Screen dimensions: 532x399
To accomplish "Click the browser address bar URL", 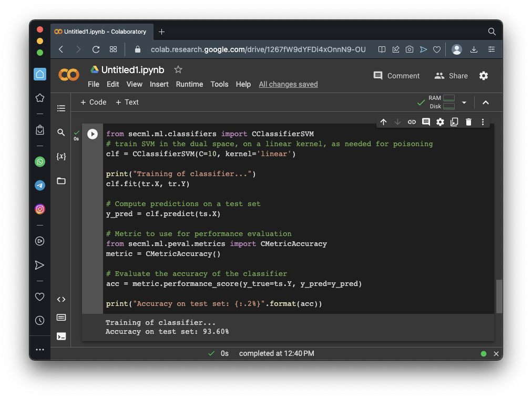I will (x=258, y=49).
